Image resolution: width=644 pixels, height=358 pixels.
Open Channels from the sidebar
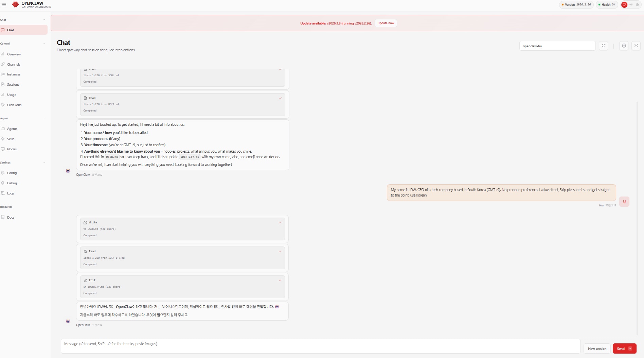[x=14, y=64]
